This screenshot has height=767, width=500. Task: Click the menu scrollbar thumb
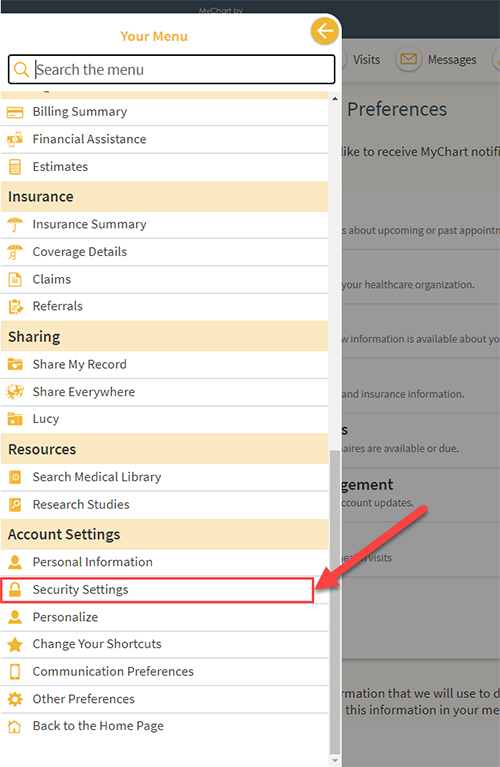(335, 602)
